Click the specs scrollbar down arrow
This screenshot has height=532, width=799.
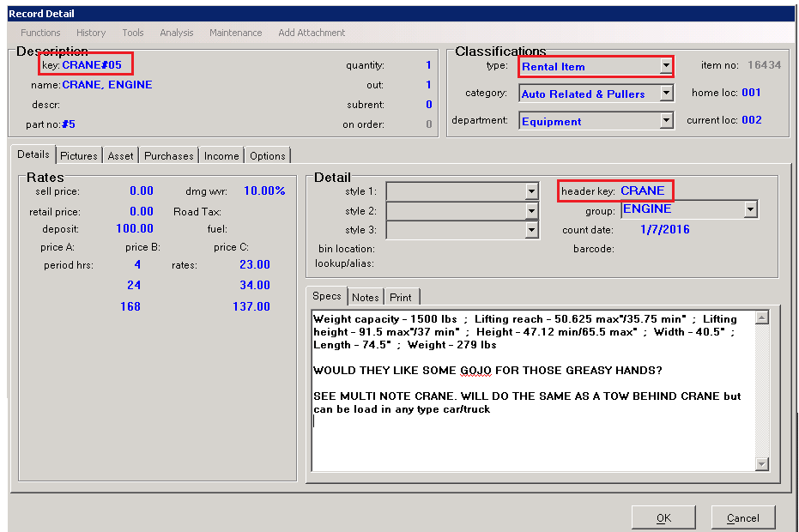click(761, 463)
